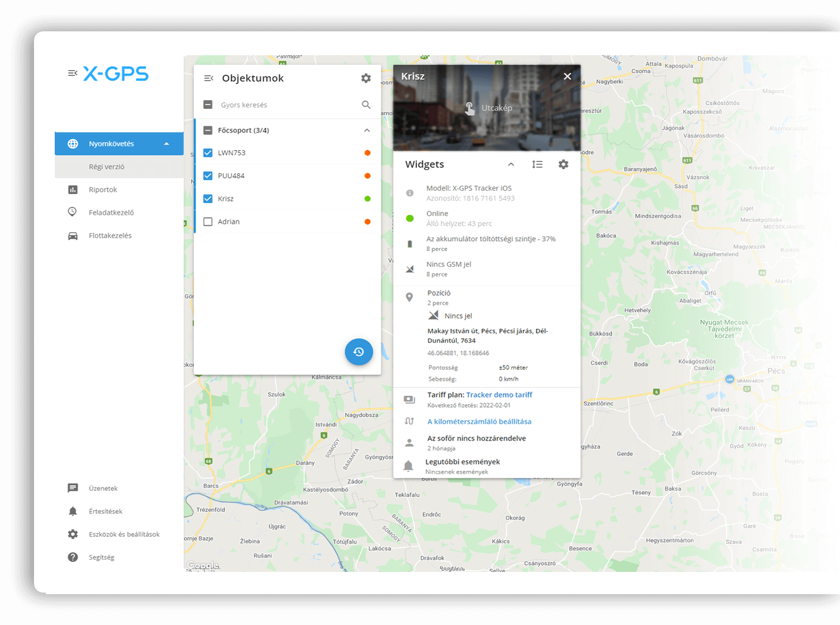Open Widgets settings gear icon

point(563,164)
